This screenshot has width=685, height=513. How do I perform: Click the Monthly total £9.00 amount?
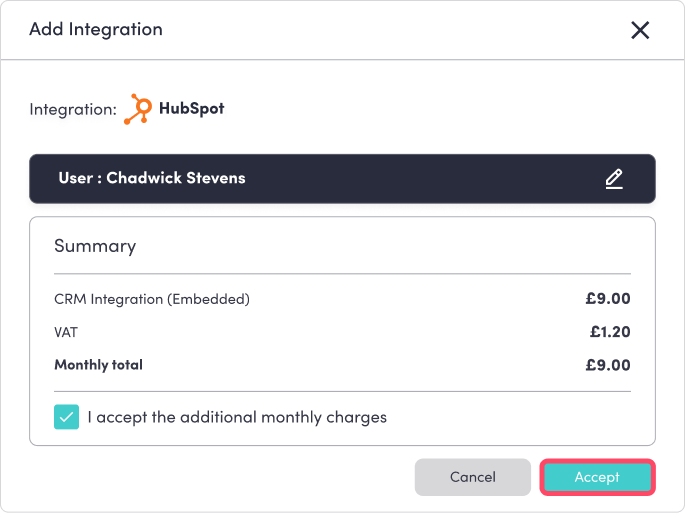(x=608, y=365)
